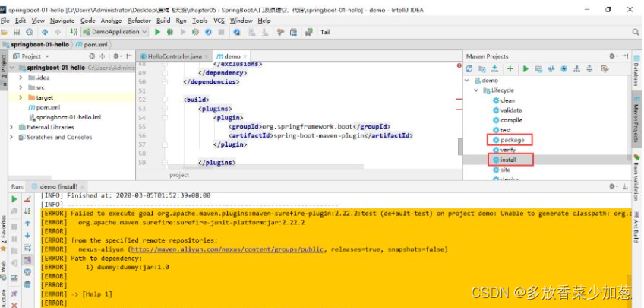Save all files with the disk icon

[x=17, y=32]
